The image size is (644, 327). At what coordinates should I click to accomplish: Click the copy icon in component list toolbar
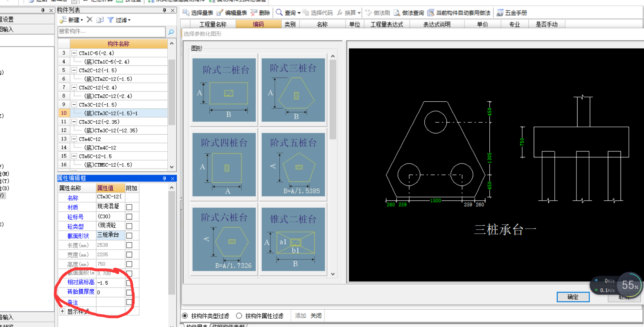point(100,20)
